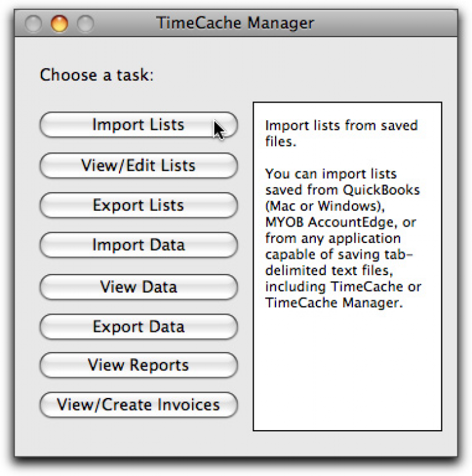Open the View/Edit Lists task
This screenshot has width=472, height=476.
[138, 166]
